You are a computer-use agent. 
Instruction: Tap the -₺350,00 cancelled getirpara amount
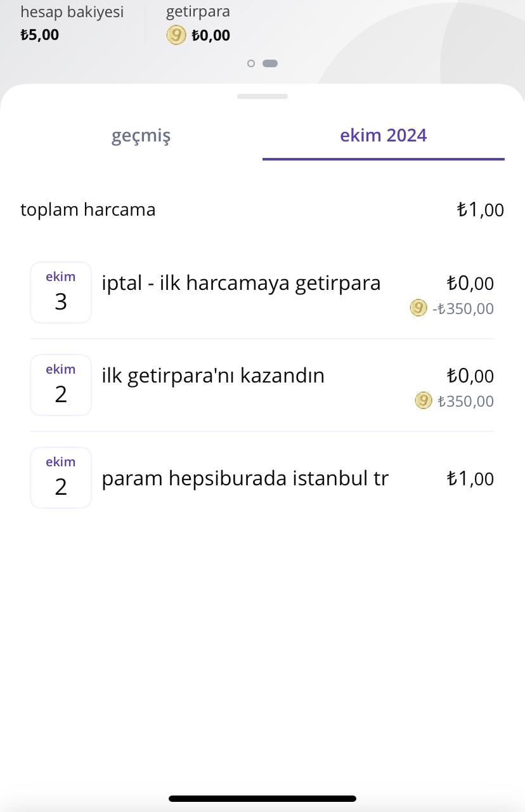click(462, 309)
